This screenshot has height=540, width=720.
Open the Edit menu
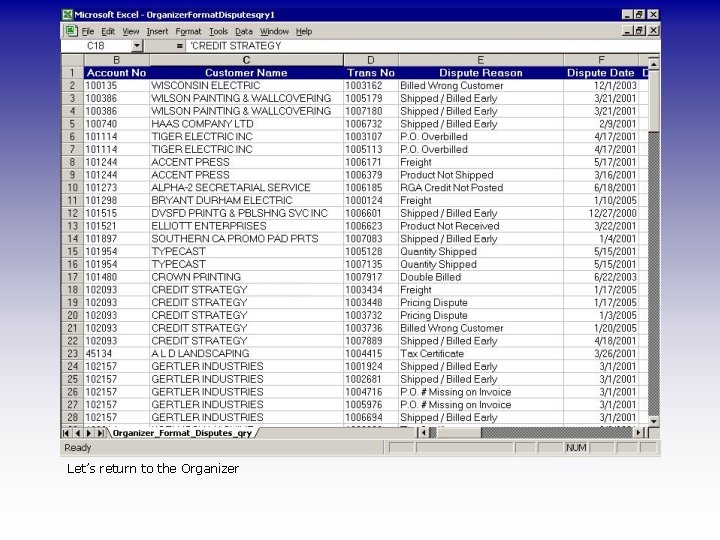point(108,32)
